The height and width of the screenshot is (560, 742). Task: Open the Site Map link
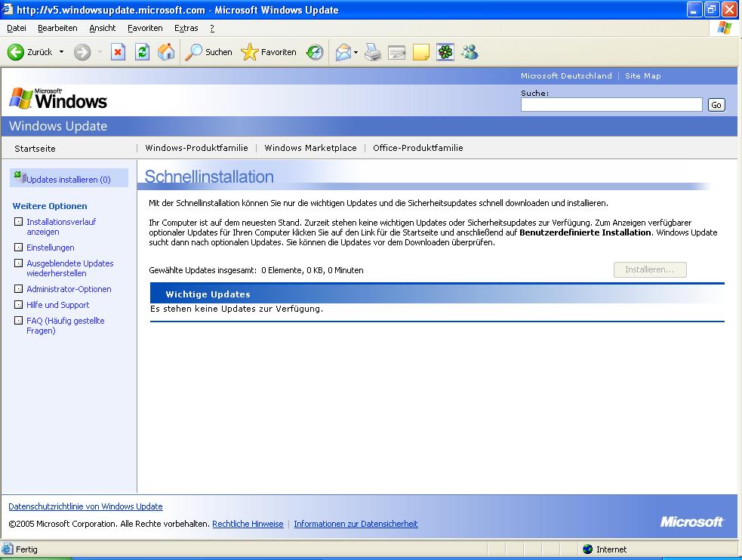[642, 75]
